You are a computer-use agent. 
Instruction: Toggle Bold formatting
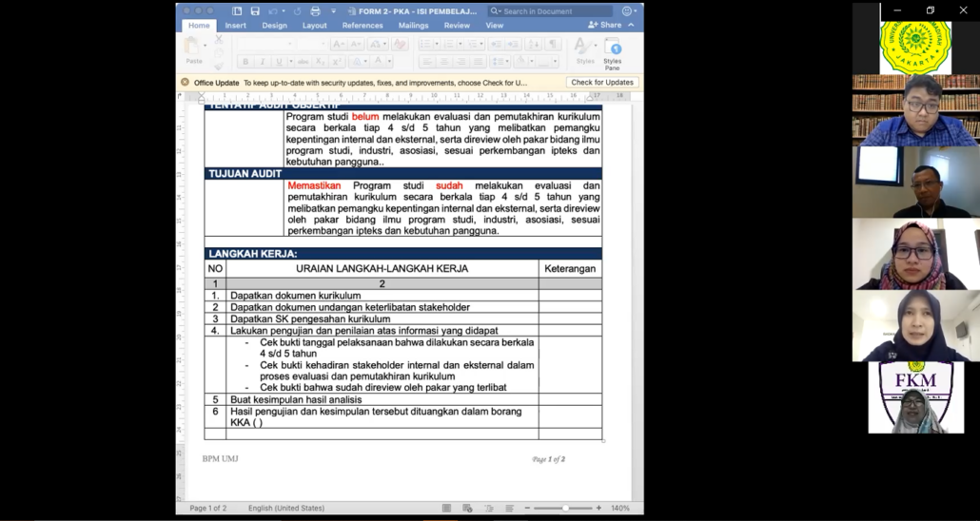coord(245,62)
